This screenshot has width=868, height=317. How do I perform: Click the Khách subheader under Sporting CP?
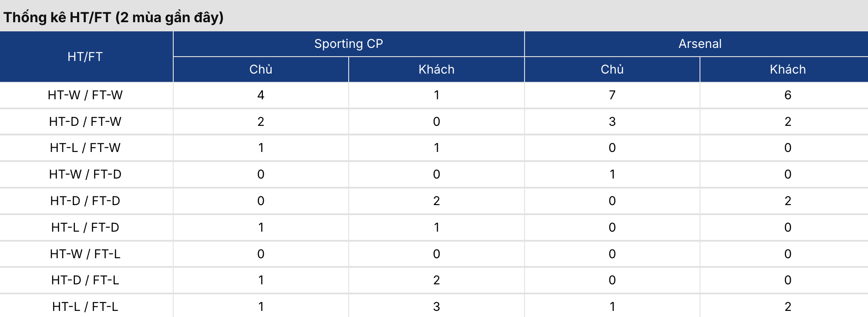point(437,70)
